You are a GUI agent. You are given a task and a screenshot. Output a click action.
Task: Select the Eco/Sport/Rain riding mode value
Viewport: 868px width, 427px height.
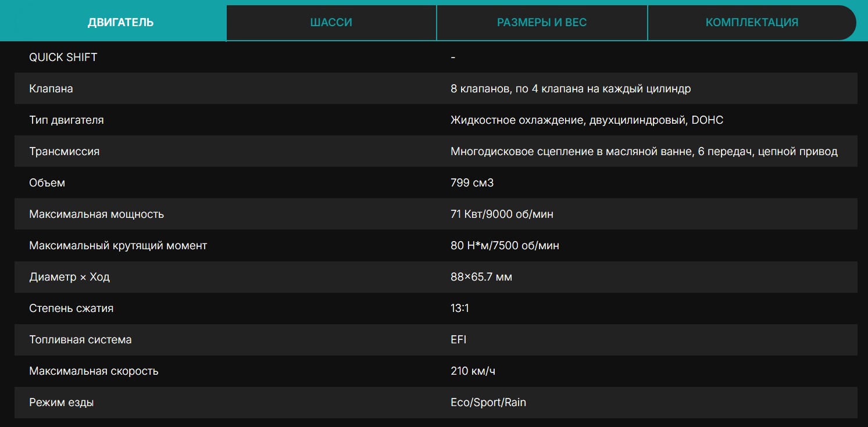click(488, 403)
